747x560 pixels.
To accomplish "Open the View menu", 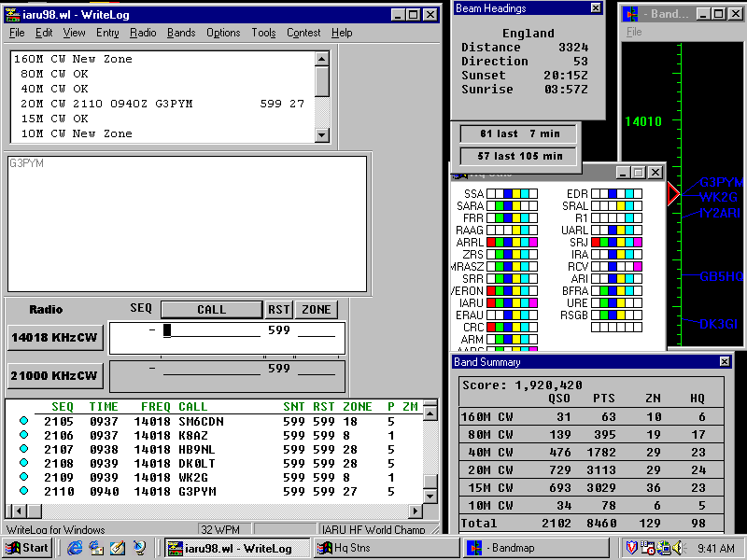I will (x=75, y=33).
